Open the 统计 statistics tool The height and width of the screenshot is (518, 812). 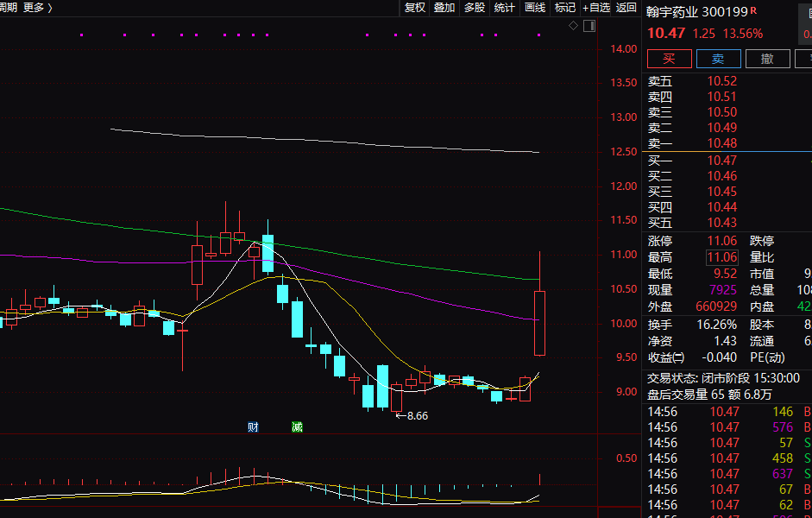(x=505, y=8)
